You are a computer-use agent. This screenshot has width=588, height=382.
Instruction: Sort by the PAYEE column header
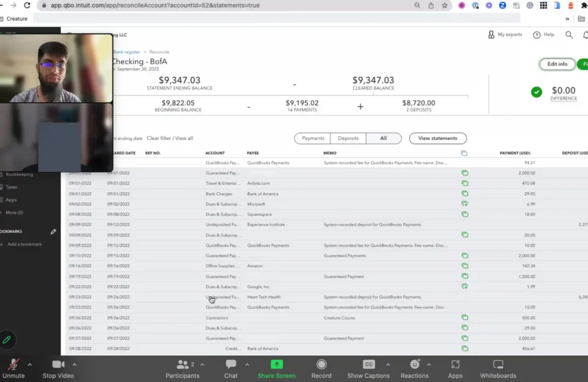[253, 153]
